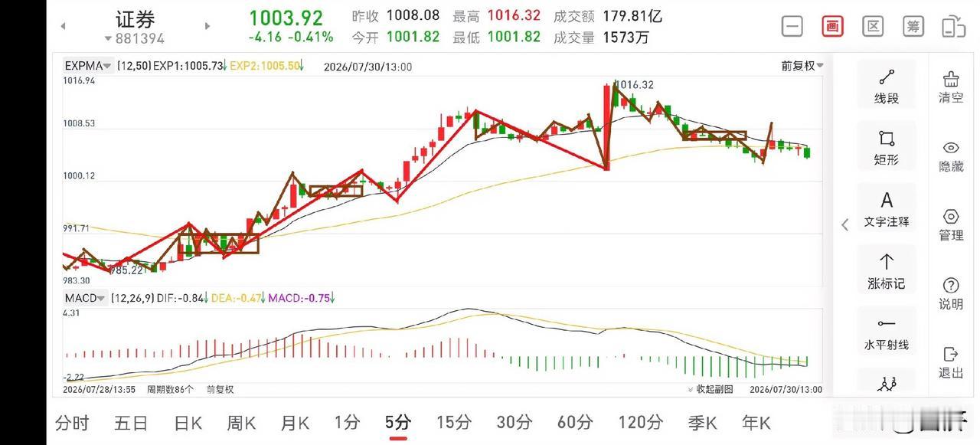This screenshot has width=980, height=445.
Task: Clear all drawings with 清空
Action: point(951,87)
